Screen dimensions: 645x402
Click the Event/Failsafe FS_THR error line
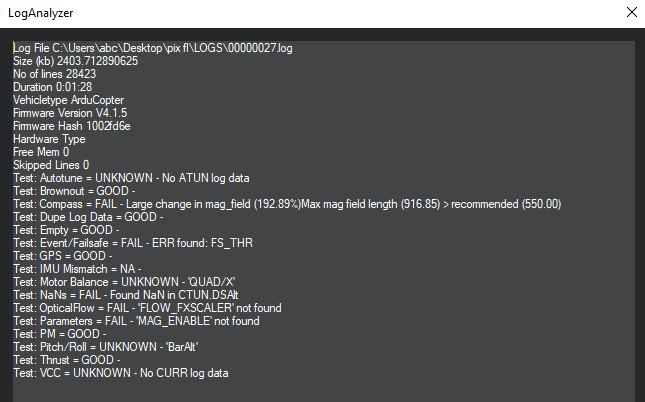point(133,243)
